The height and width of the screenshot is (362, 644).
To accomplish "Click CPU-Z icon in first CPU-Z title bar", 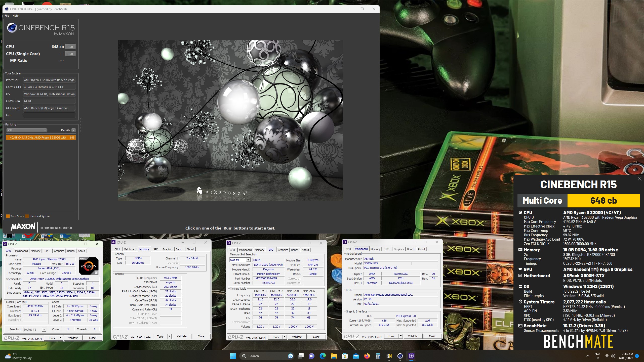I will coord(5,244).
